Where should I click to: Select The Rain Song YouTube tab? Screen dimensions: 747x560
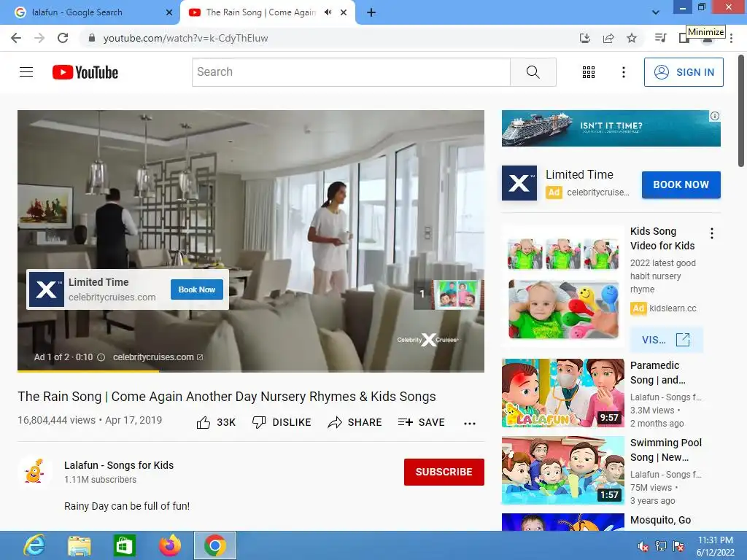[267, 12]
